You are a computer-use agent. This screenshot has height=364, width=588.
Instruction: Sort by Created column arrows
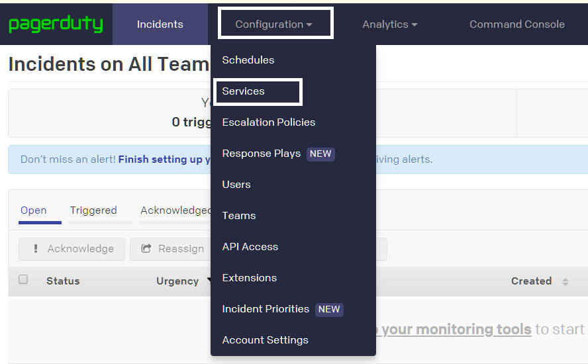coord(565,281)
